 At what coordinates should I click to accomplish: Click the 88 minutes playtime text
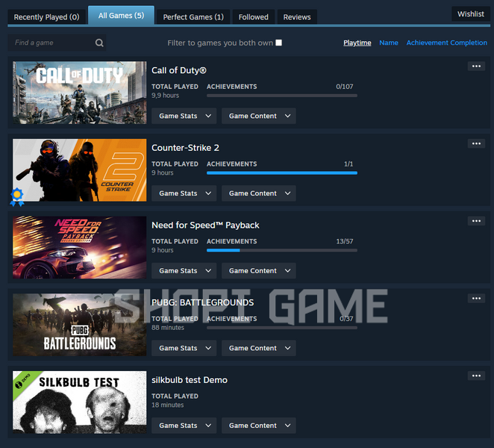[168, 328]
